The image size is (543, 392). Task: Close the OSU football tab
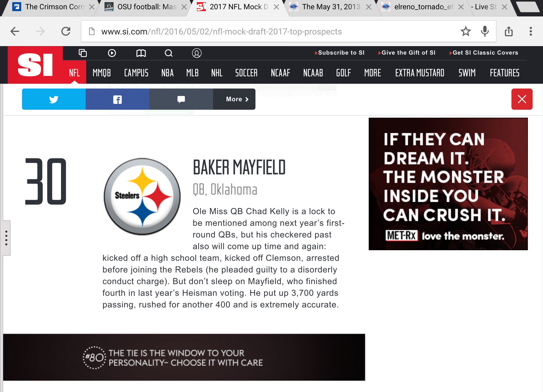pos(184,7)
